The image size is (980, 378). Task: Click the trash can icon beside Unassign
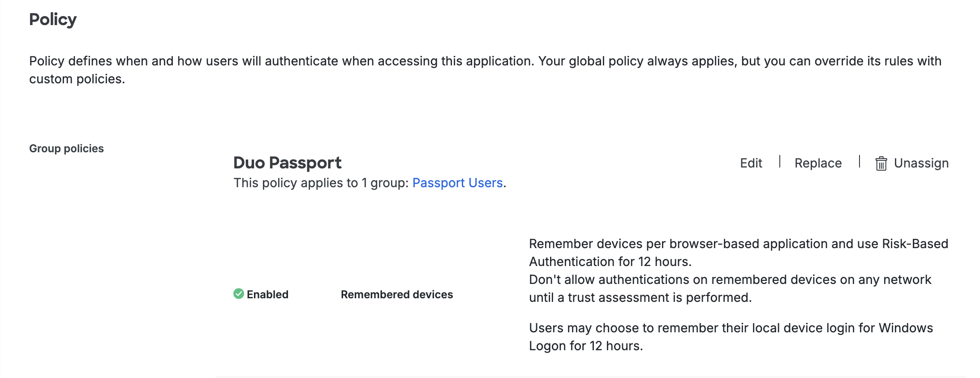coord(881,163)
